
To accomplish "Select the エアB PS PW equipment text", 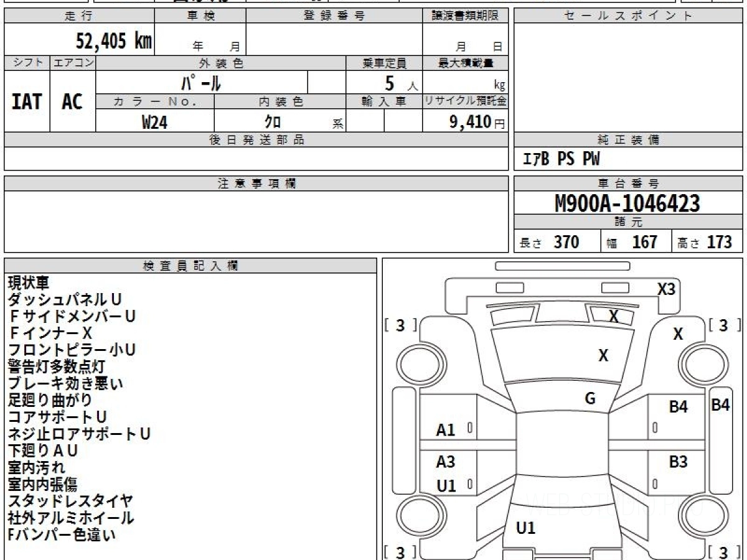I will click(561, 159).
